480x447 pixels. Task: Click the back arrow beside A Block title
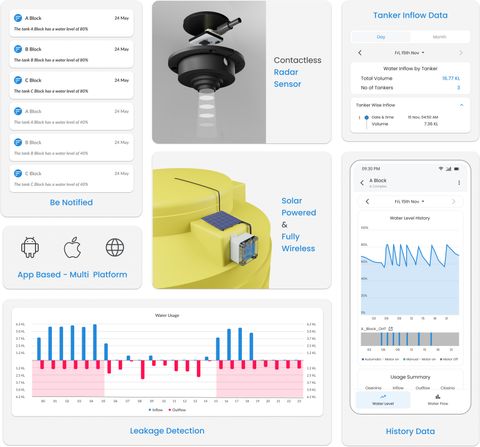click(362, 183)
